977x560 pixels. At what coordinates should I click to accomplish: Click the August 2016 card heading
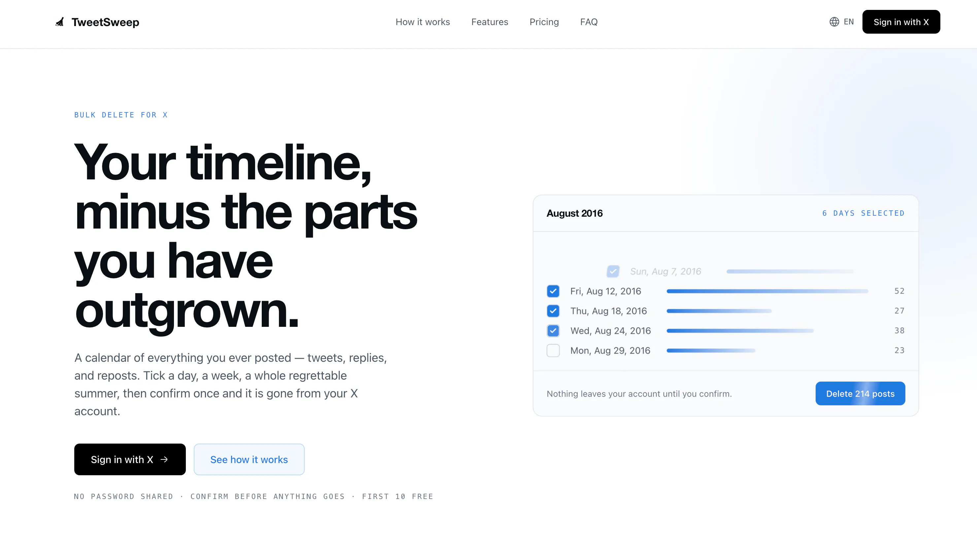(575, 213)
